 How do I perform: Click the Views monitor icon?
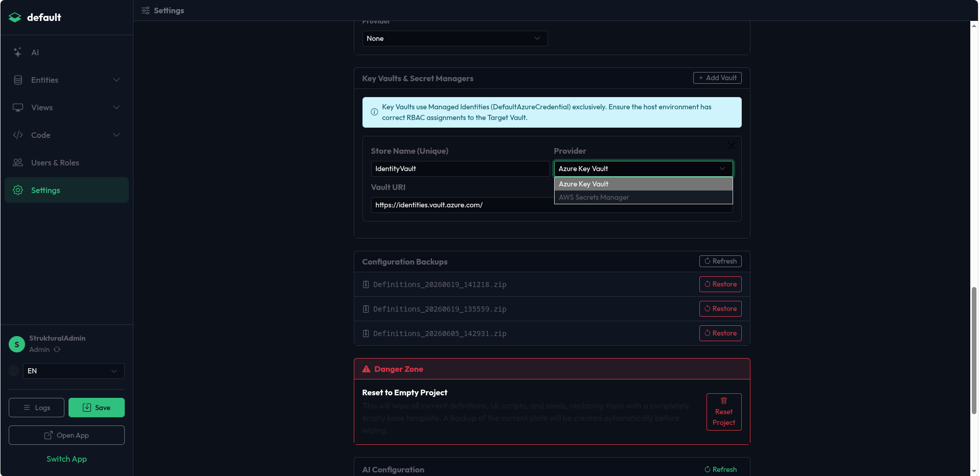click(x=18, y=107)
